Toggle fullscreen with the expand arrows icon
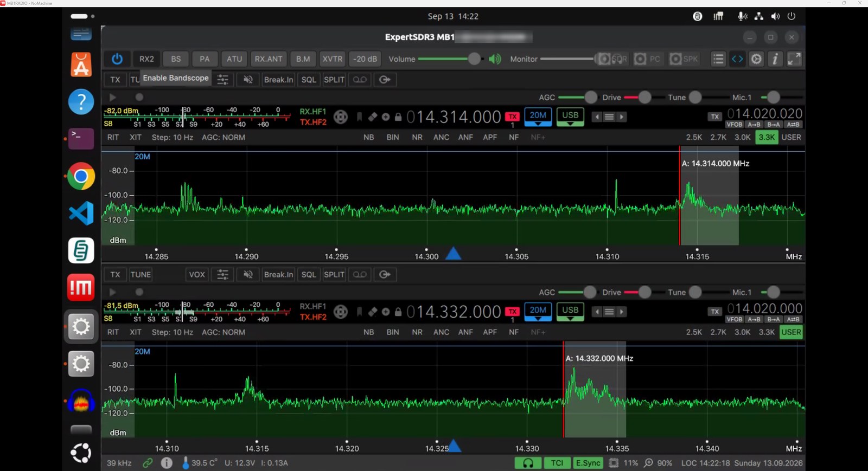The height and width of the screenshot is (471, 868). tap(794, 59)
